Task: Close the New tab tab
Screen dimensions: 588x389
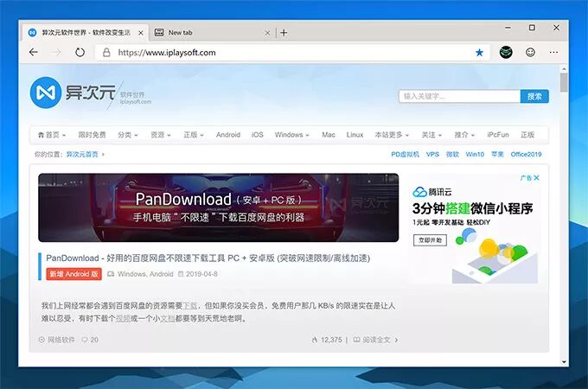Action: [x=267, y=33]
